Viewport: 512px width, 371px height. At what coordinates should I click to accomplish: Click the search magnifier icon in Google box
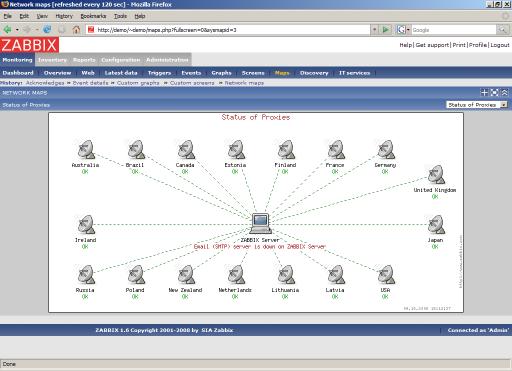click(502, 30)
